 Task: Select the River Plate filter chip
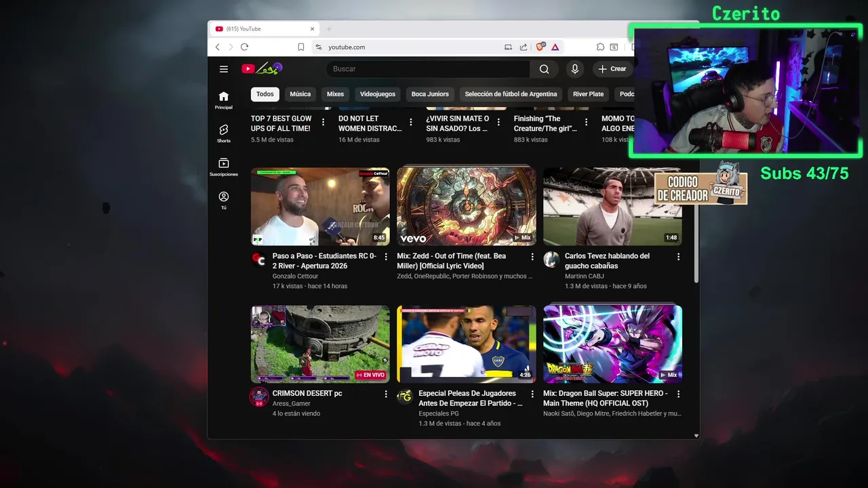(x=588, y=94)
